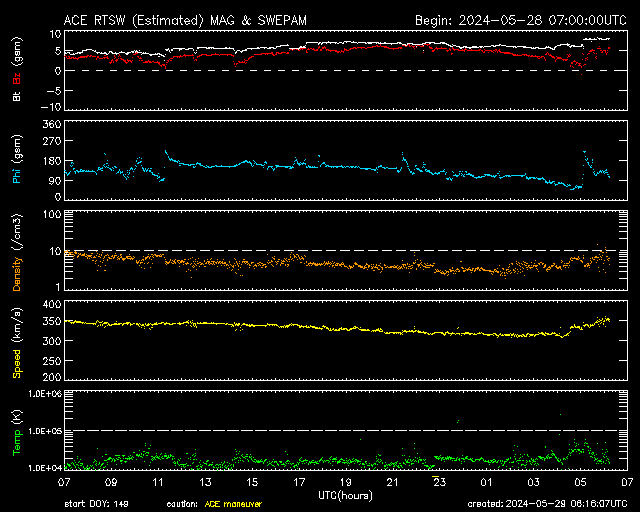Select the 15 hour tick label

pos(252,482)
